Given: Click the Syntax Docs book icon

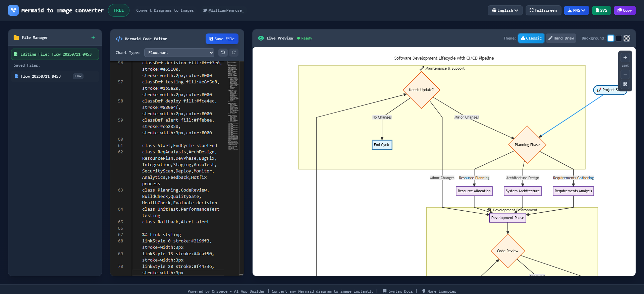Looking at the screenshot, I should pos(385,291).
